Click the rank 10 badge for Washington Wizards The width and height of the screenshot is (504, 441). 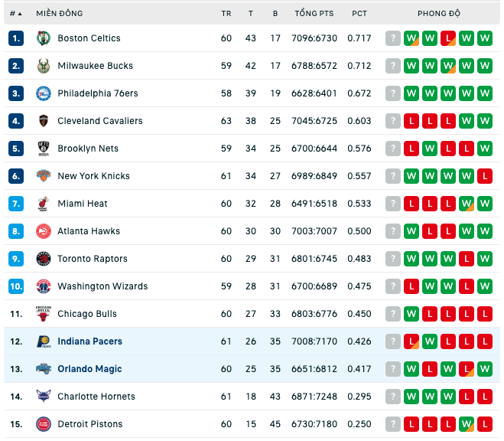tap(16, 286)
